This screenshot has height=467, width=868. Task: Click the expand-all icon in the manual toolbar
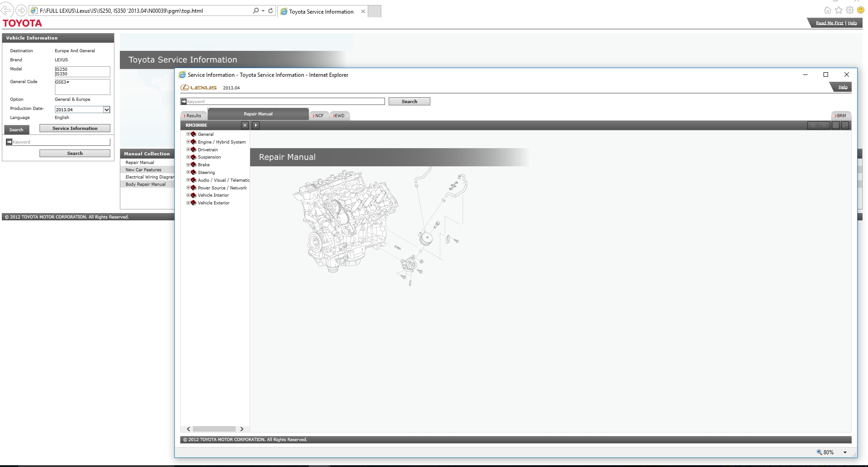coord(813,125)
